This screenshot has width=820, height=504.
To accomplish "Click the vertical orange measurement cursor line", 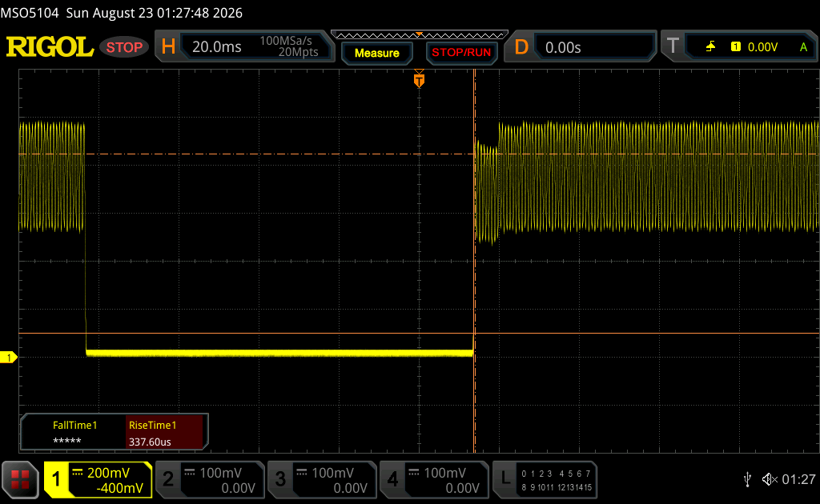I will pos(474,261).
